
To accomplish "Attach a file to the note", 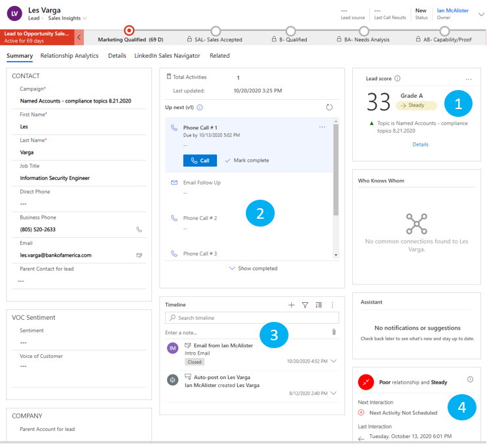I will tap(334, 332).
